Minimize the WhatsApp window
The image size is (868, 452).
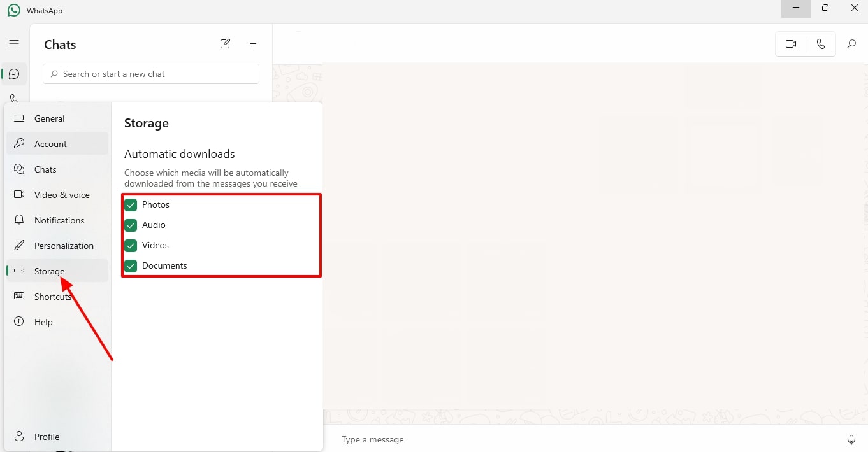796,8
